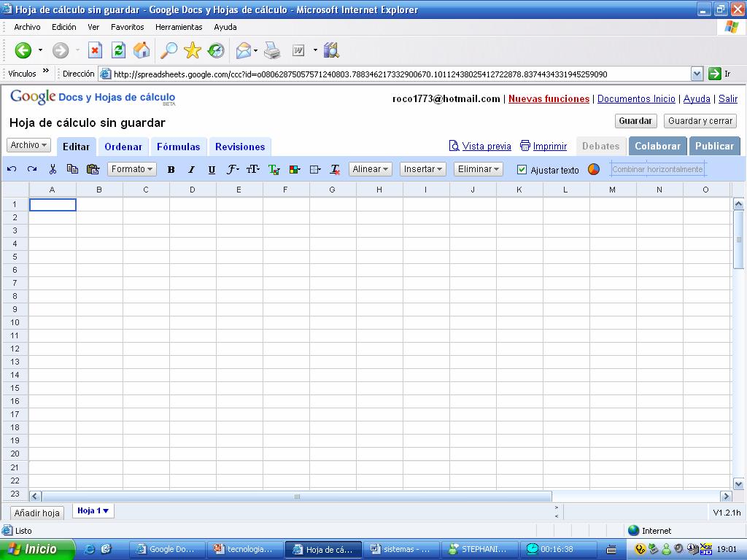Image resolution: width=747 pixels, height=560 pixels.
Task: Click the browser Search magnifier icon
Action: click(169, 50)
